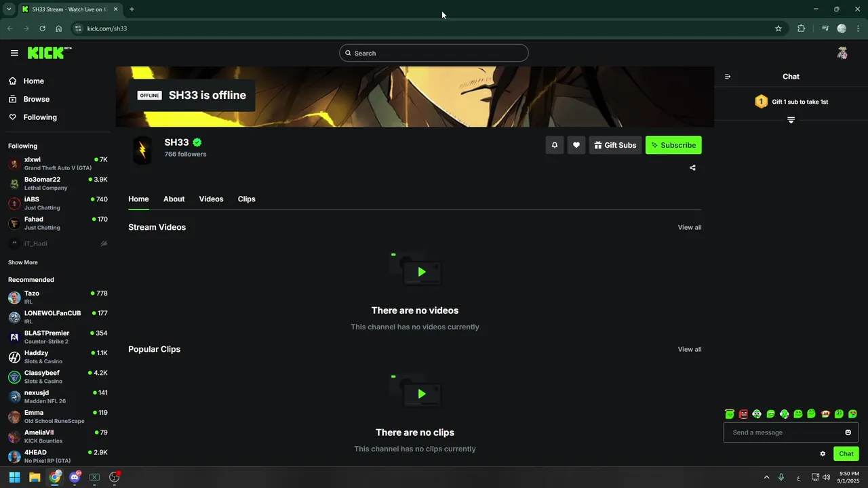The width and height of the screenshot is (868, 488).
Task: Open user profile avatar menu
Action: [x=842, y=53]
